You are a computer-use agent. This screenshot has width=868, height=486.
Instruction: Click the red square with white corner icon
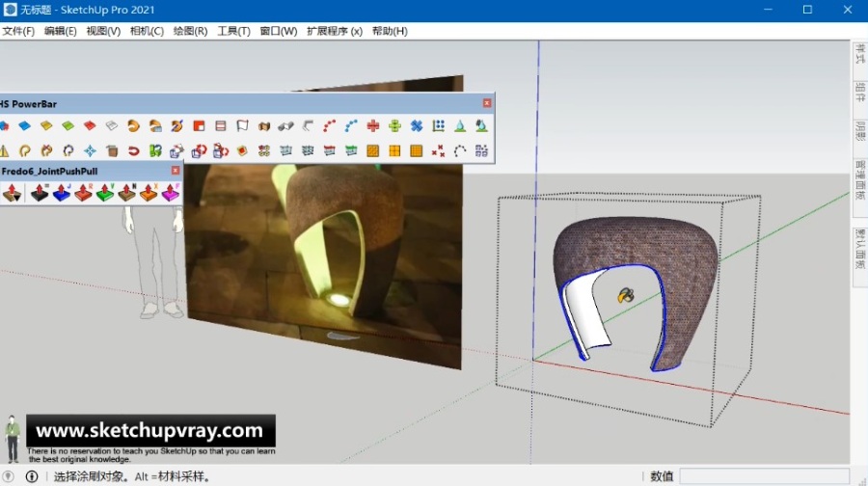[x=199, y=126]
